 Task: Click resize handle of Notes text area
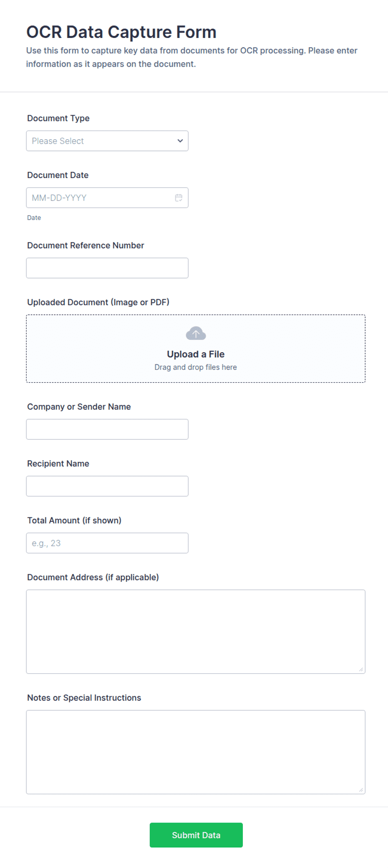coord(361,790)
